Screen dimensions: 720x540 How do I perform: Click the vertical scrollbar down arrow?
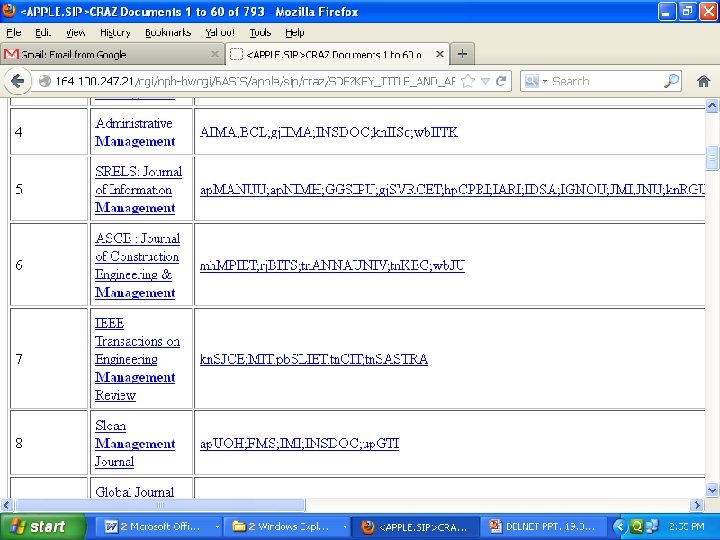(x=712, y=490)
